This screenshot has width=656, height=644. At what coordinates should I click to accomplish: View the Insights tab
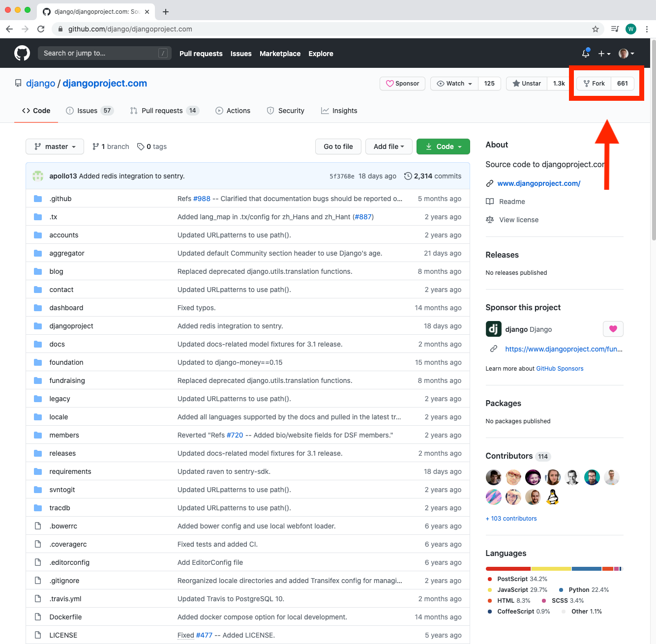click(x=339, y=111)
